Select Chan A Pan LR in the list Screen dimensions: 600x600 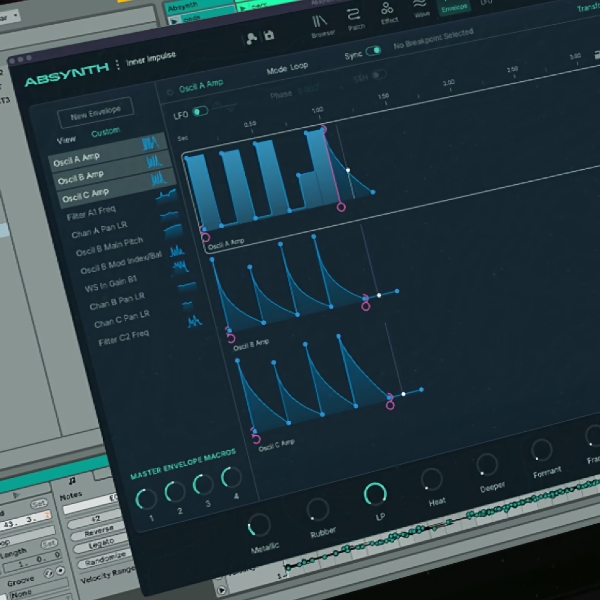pos(99,230)
